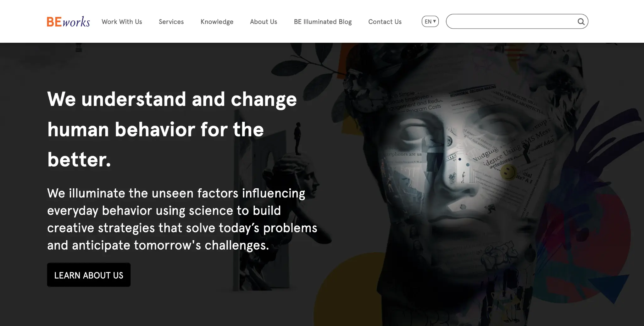The width and height of the screenshot is (644, 326).
Task: Open the Contact Us page
Action: [385, 22]
